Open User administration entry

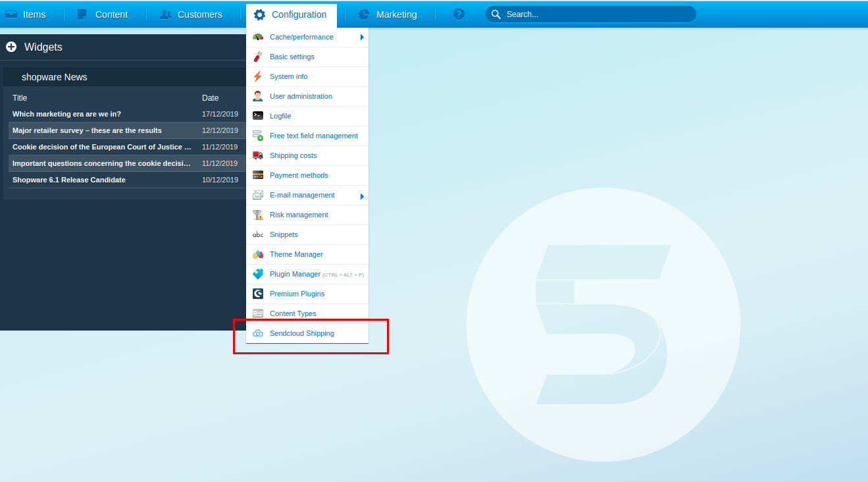[307, 97]
